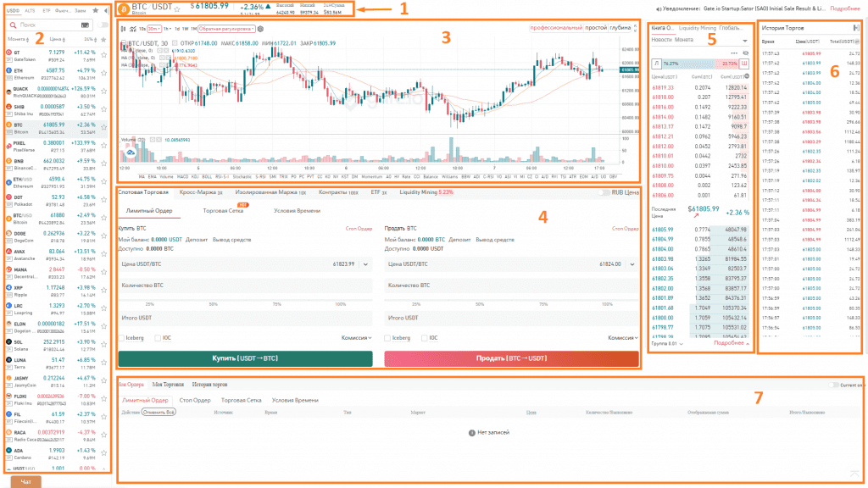Check Iceberg box in sell form
This screenshot has width=868, height=488.
coord(387,337)
